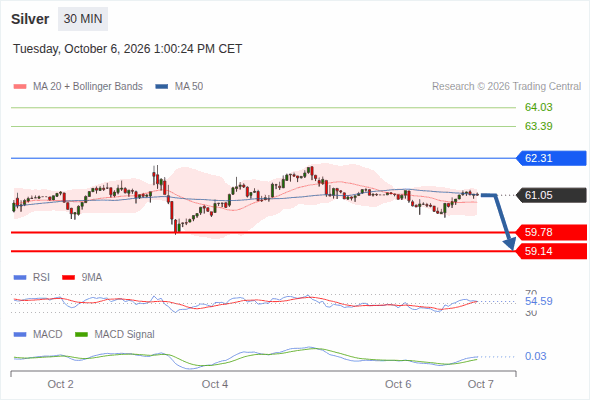Select the 59.78 red support tag
This screenshot has height=400, width=590.
[x=551, y=232]
